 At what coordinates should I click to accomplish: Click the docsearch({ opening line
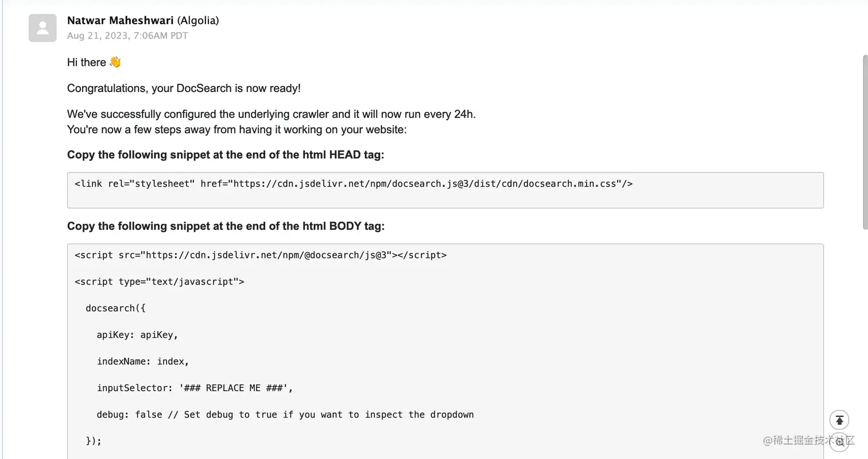coord(116,308)
